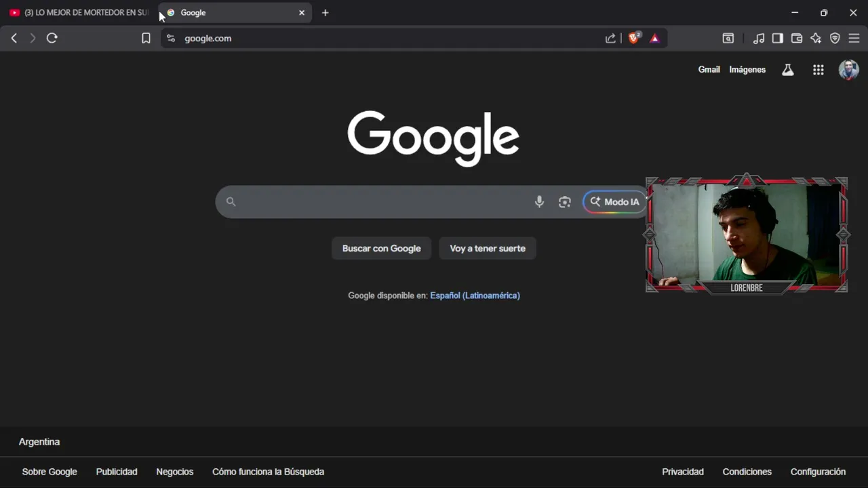Search by image with Google Lens icon
Screen dimensions: 868x488
(x=565, y=202)
